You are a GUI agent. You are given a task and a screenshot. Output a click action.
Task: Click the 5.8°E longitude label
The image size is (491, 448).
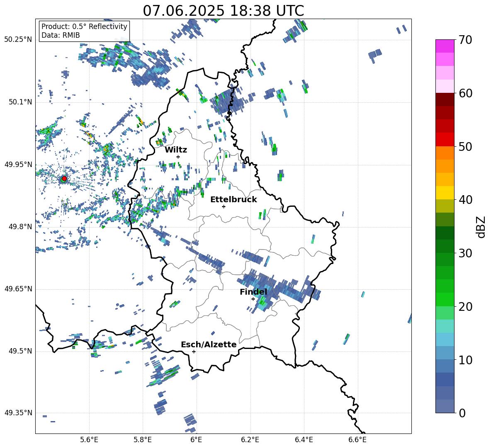[143, 440]
